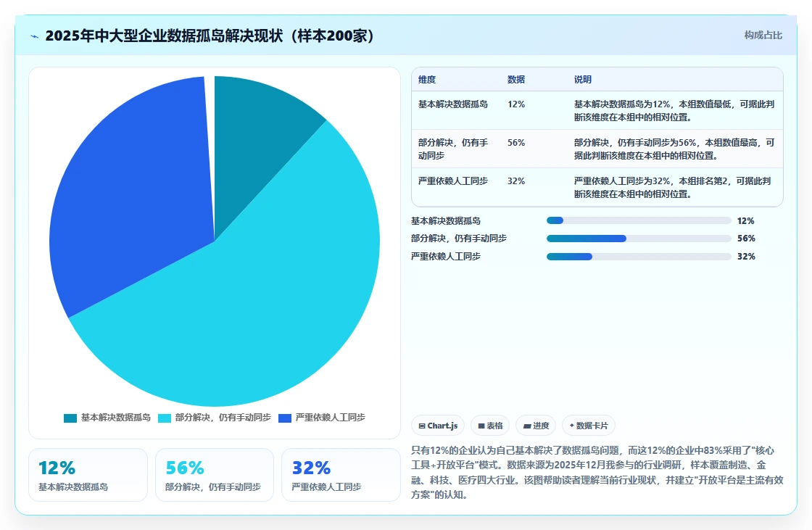Click the lightning icon beside the title
This screenshot has width=812, height=530.
(35, 36)
